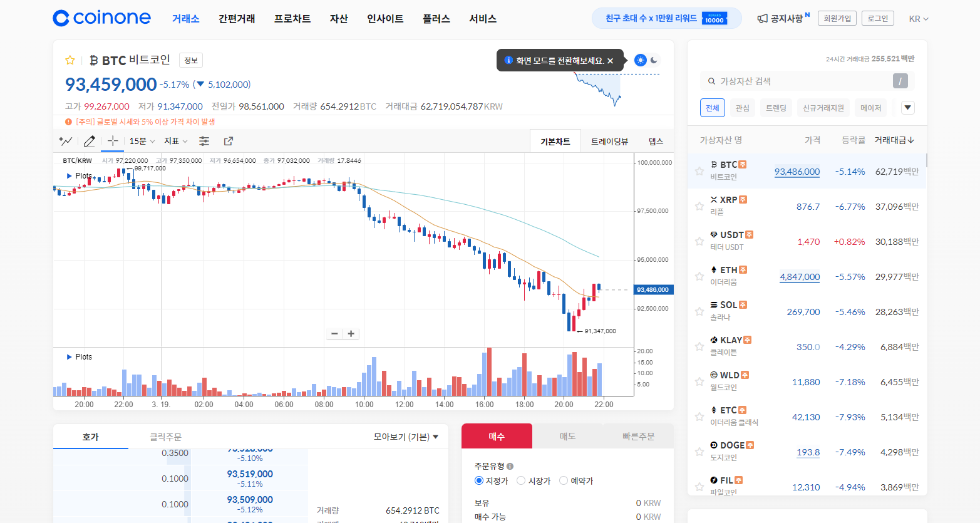980x523 pixels.
Task: Open the 공지사항 megaphone notices
Action: (x=783, y=18)
